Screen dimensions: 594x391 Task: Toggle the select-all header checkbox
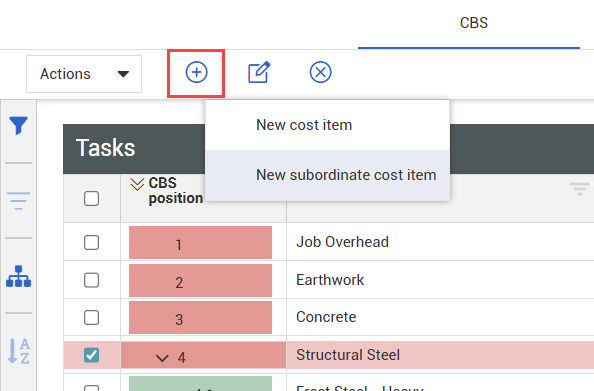tap(91, 199)
